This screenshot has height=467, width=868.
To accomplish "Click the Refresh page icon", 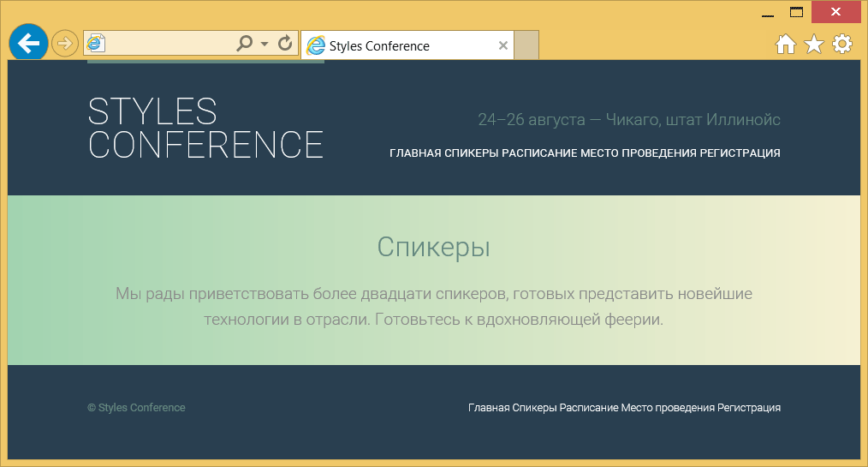I will [286, 43].
